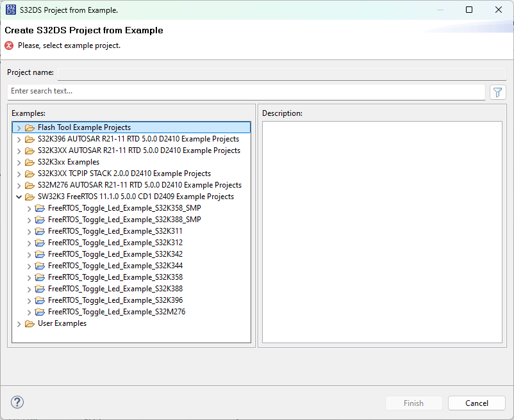Select FreeRTOS_Toggle_Led_Example_S32K358_SMP project
Viewport: 514px width, 420px height.
tap(123, 208)
